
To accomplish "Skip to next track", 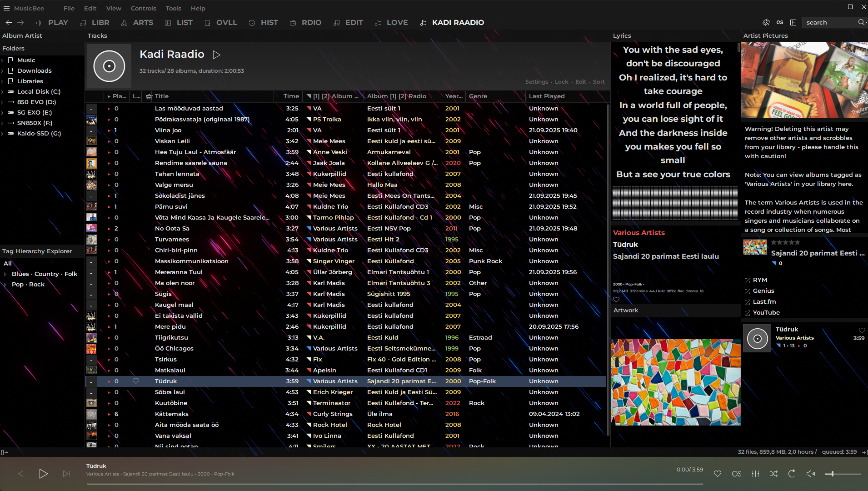I will (x=66, y=474).
